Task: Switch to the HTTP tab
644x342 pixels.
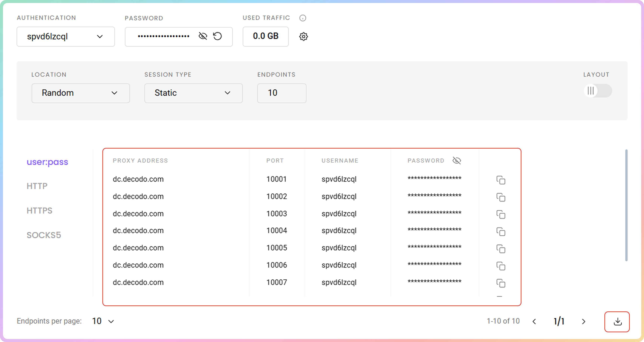Action: tap(37, 186)
